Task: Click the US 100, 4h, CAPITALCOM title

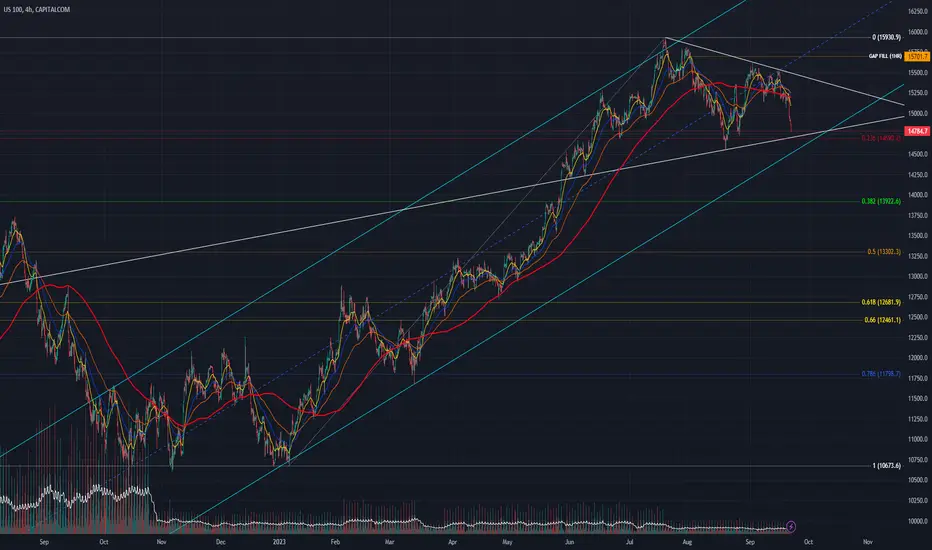Action: (37, 10)
